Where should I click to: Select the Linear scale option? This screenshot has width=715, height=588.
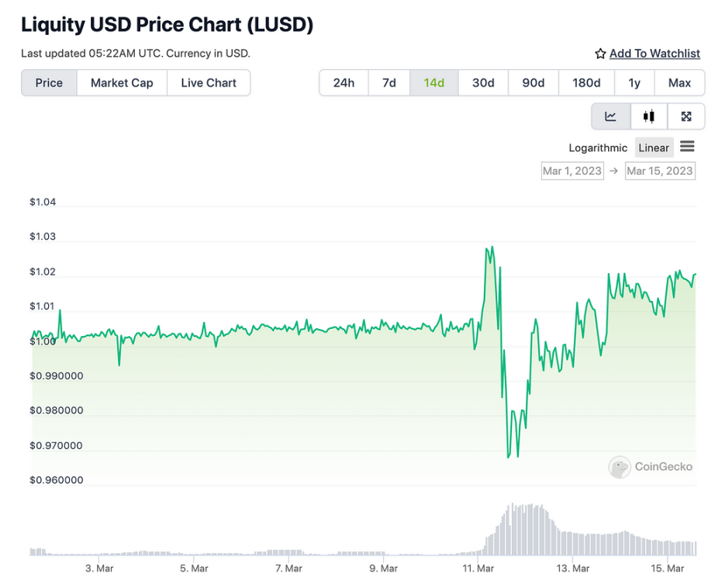click(x=654, y=147)
